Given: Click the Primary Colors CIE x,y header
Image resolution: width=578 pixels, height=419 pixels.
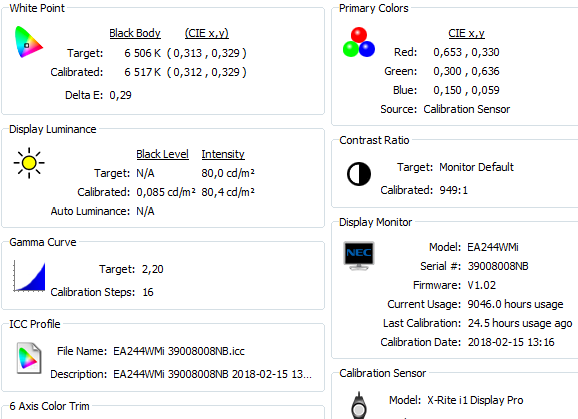Looking at the screenshot, I should (x=466, y=33).
